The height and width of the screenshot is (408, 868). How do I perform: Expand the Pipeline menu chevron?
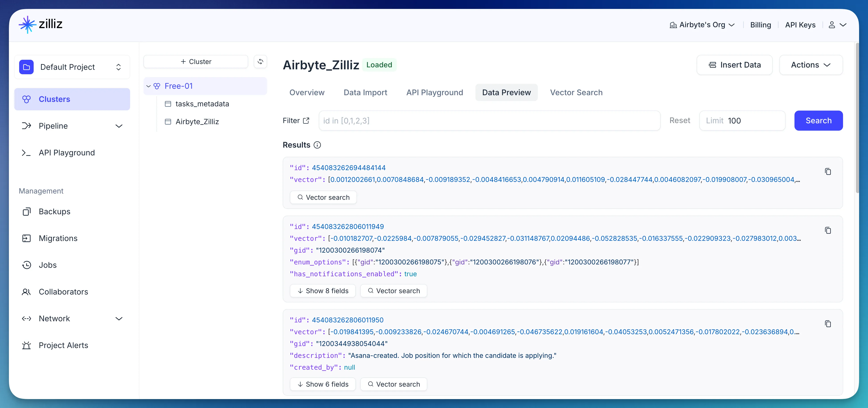click(119, 126)
